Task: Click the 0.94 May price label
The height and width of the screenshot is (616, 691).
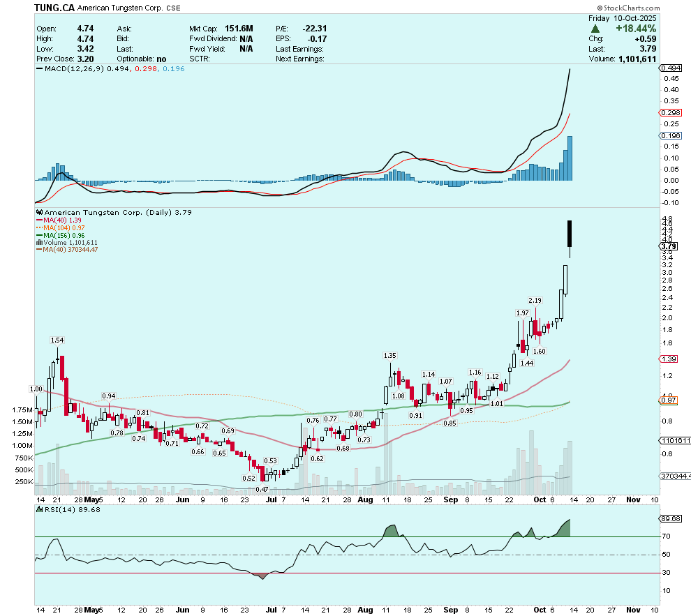Action: point(109,396)
